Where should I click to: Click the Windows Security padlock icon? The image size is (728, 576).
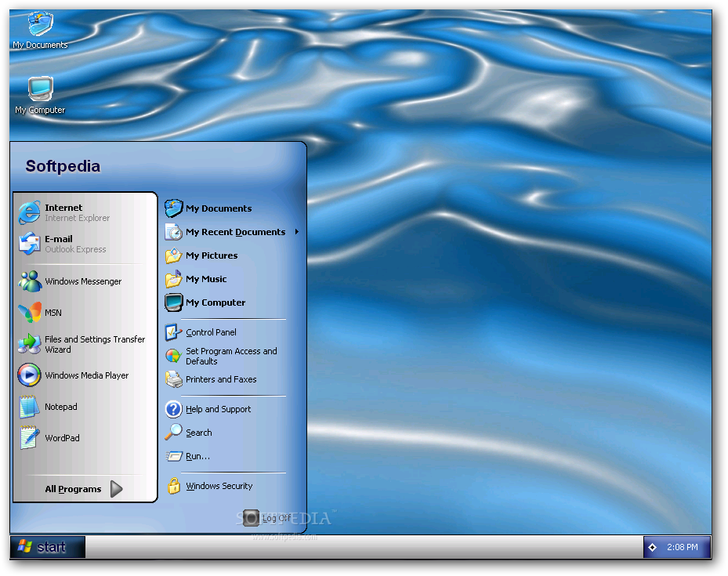pyautogui.click(x=174, y=486)
